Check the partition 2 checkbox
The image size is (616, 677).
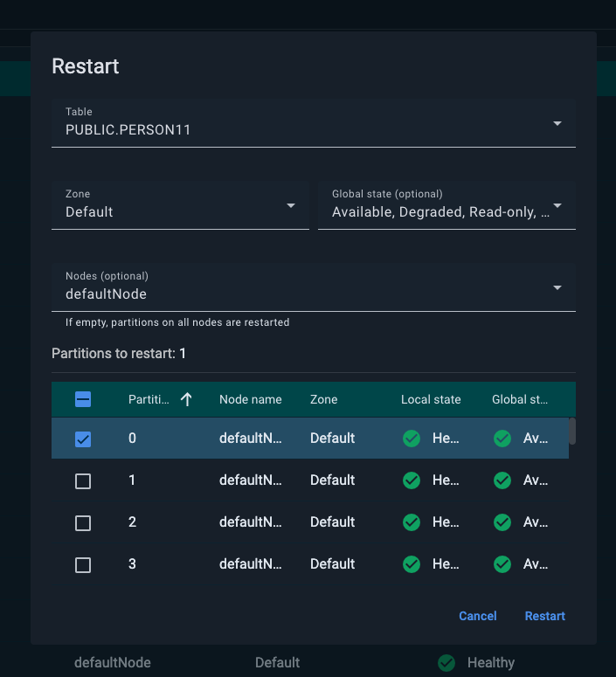[x=83, y=523]
